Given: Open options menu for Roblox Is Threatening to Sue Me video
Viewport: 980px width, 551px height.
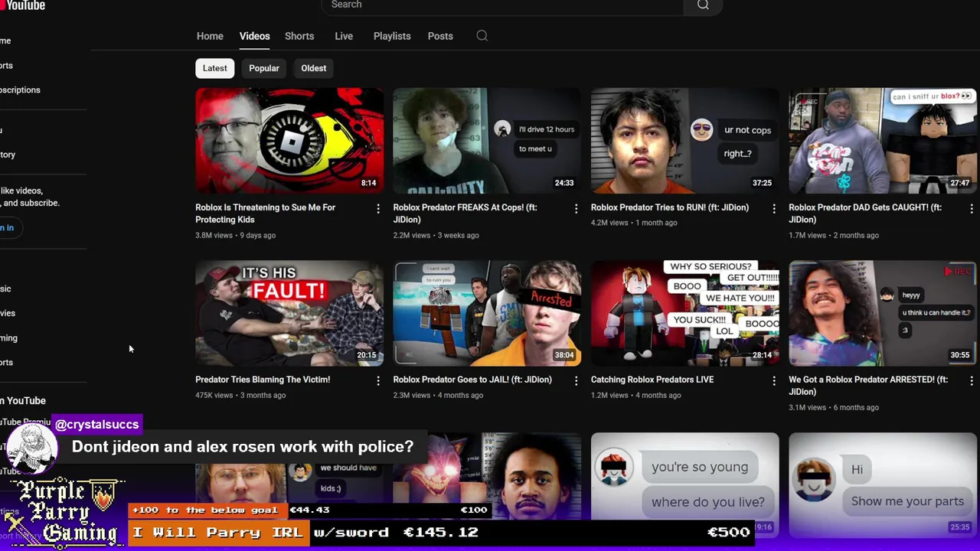Looking at the screenshot, I should 377,208.
